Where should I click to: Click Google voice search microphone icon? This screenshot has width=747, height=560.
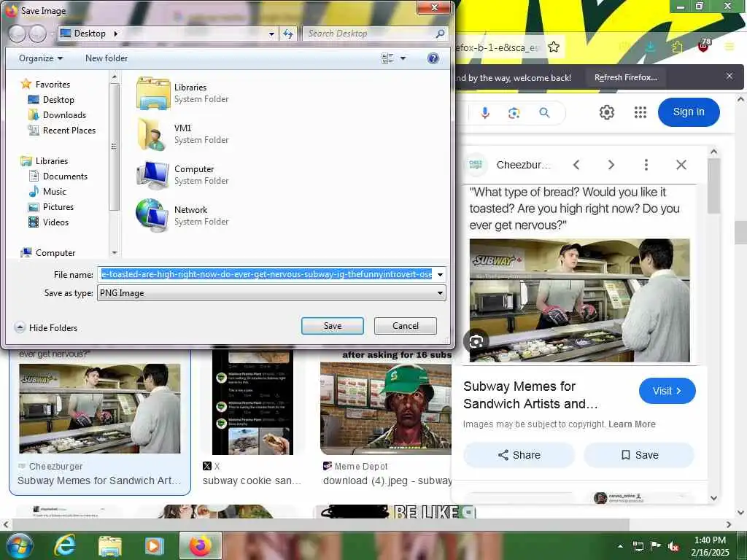[485, 113]
